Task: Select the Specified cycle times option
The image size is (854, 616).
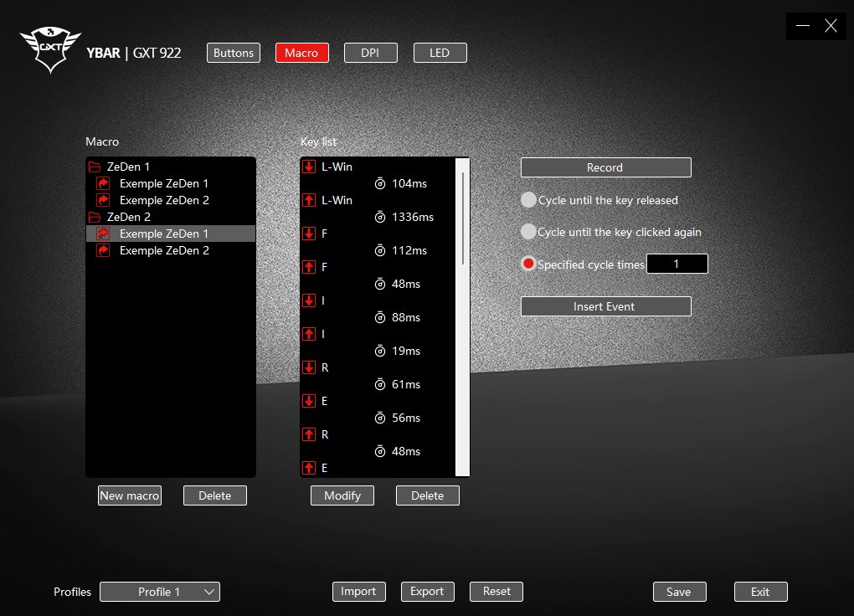Action: coord(528,263)
